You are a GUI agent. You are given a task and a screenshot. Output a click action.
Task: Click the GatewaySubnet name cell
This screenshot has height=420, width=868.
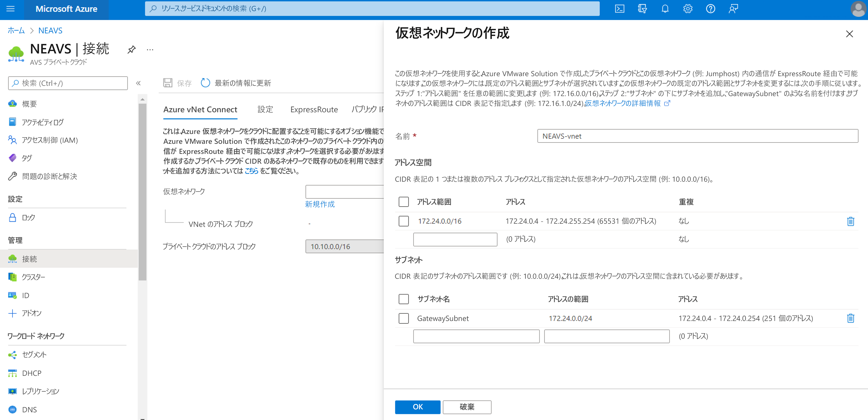[443, 319]
